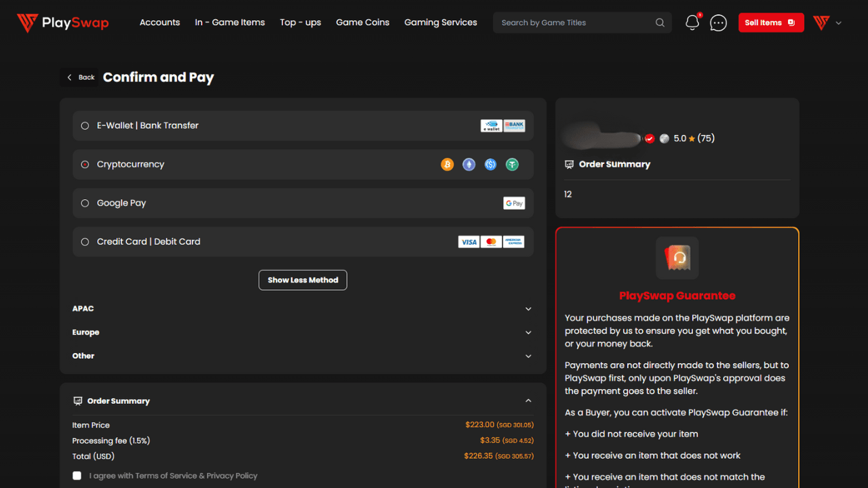Click the order quantity 12 text
This screenshot has height=488, width=868.
(568, 195)
